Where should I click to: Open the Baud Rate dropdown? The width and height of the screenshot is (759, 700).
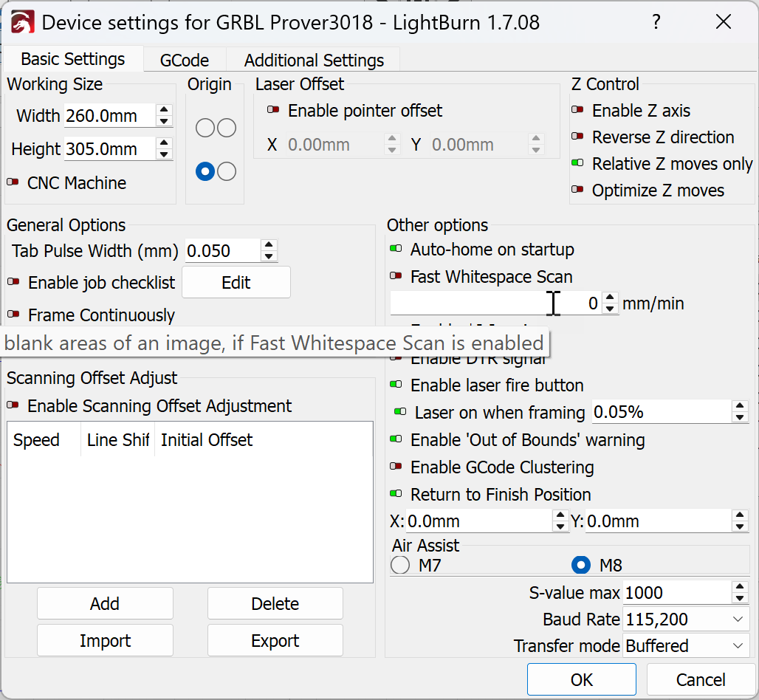pyautogui.click(x=686, y=620)
